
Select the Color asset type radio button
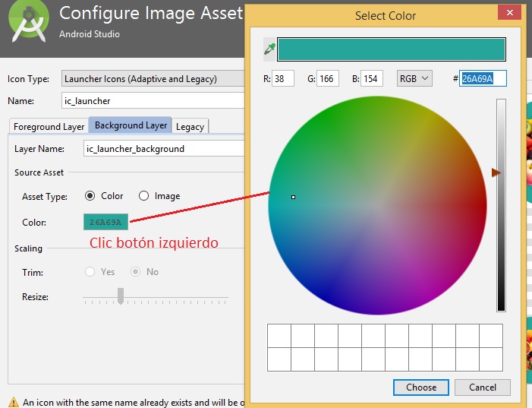tap(90, 196)
